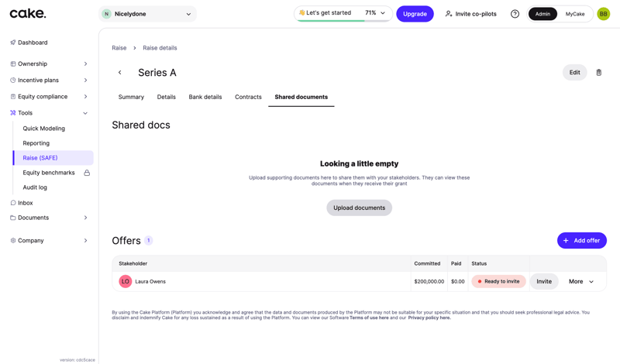
Task: Click the BB user avatar
Action: tap(603, 14)
